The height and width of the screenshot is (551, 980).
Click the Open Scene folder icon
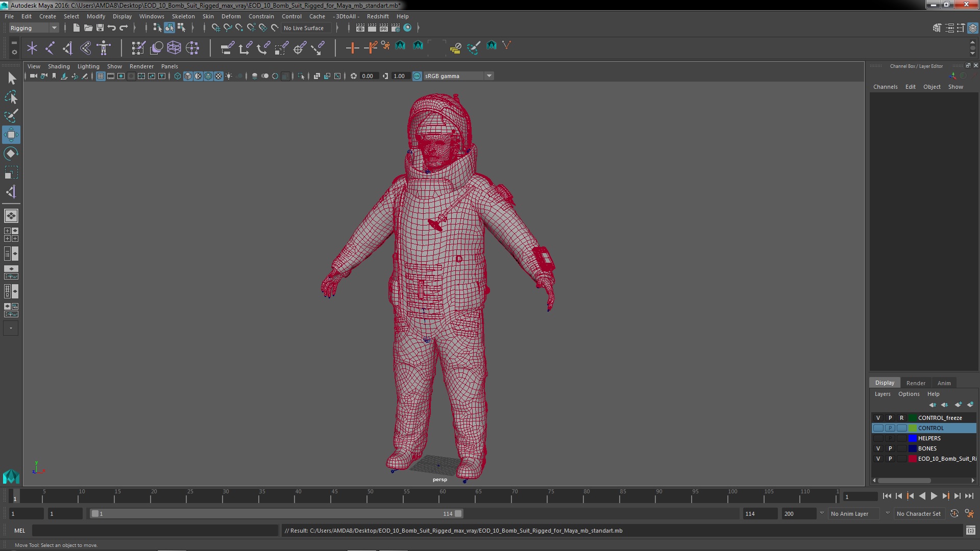coord(88,28)
